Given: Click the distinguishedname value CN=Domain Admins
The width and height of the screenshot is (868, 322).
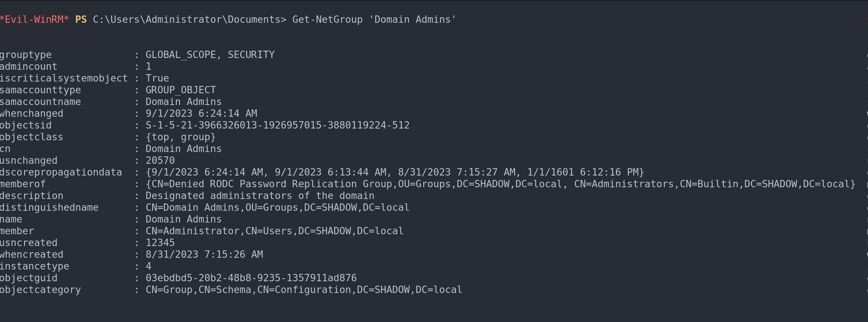Looking at the screenshot, I should (x=277, y=207).
